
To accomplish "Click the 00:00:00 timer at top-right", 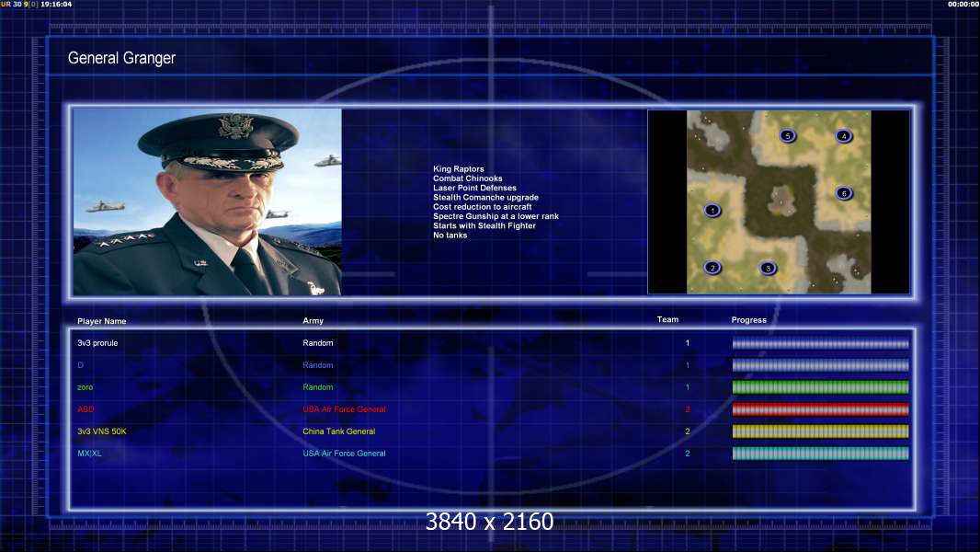I will 963,5.
